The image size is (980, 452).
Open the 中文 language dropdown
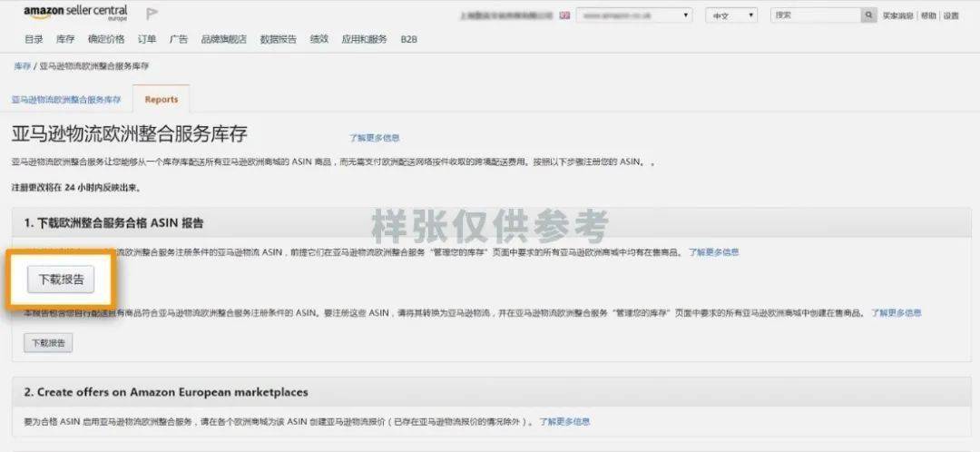tap(732, 15)
